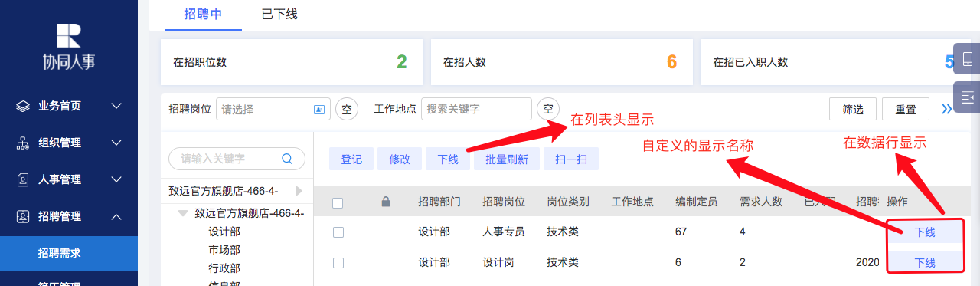Image resolution: width=980 pixels, height=286 pixels.
Task: Check the 设计岗 row checkbox
Action: coord(338,262)
